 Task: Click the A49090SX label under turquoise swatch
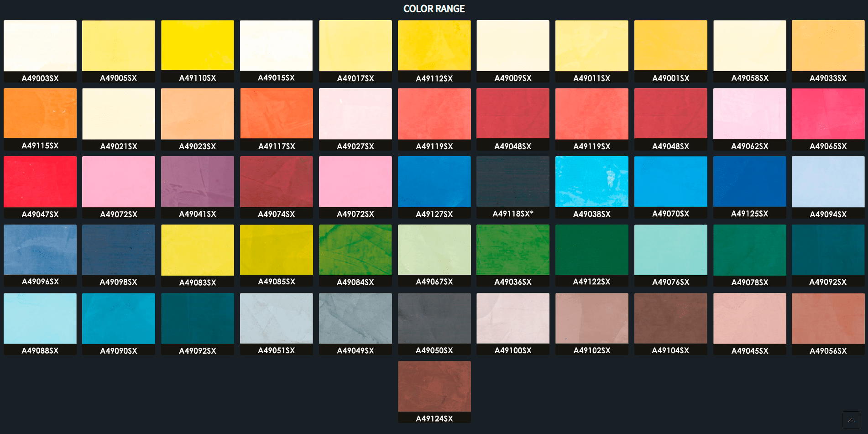coord(119,351)
